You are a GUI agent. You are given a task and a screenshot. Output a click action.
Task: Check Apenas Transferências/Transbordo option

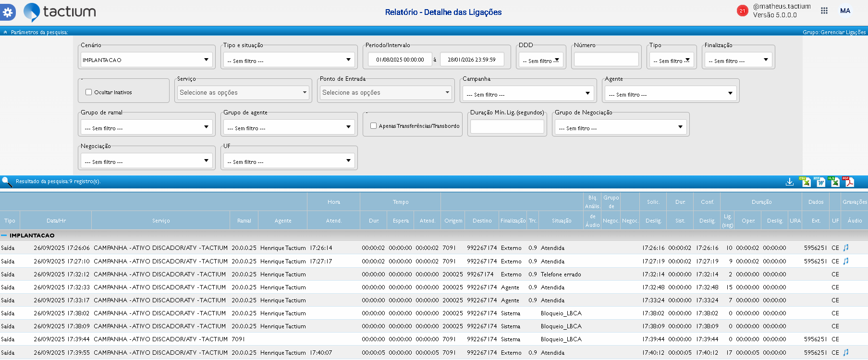[x=373, y=126]
